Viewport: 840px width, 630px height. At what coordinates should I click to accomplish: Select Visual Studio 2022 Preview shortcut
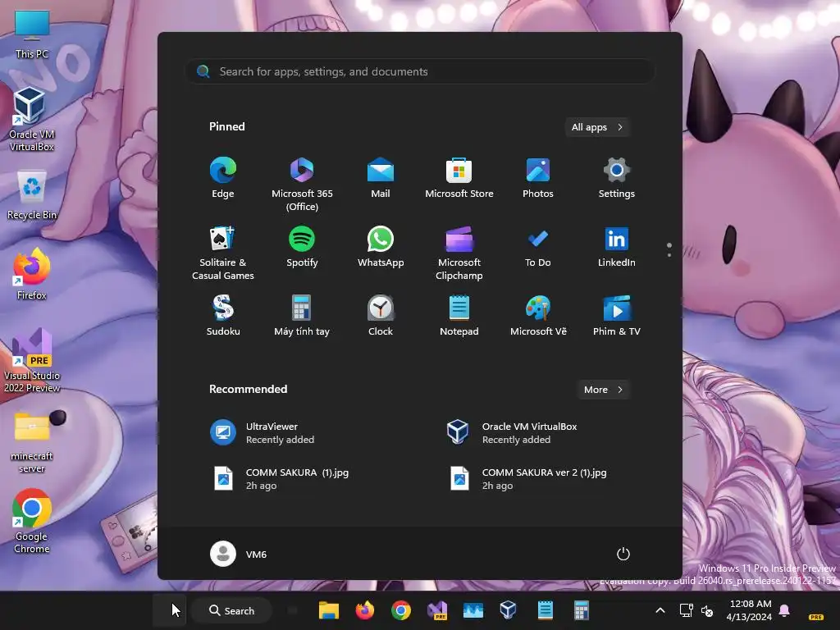[x=32, y=360]
